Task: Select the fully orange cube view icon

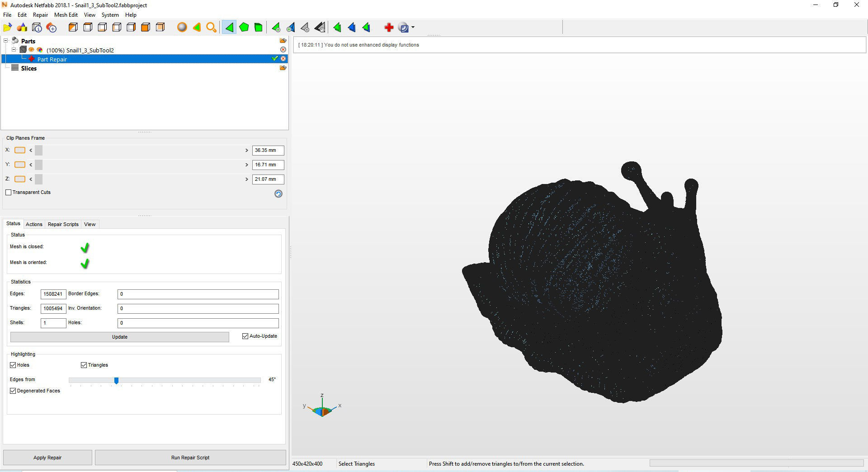Action: click(x=146, y=28)
